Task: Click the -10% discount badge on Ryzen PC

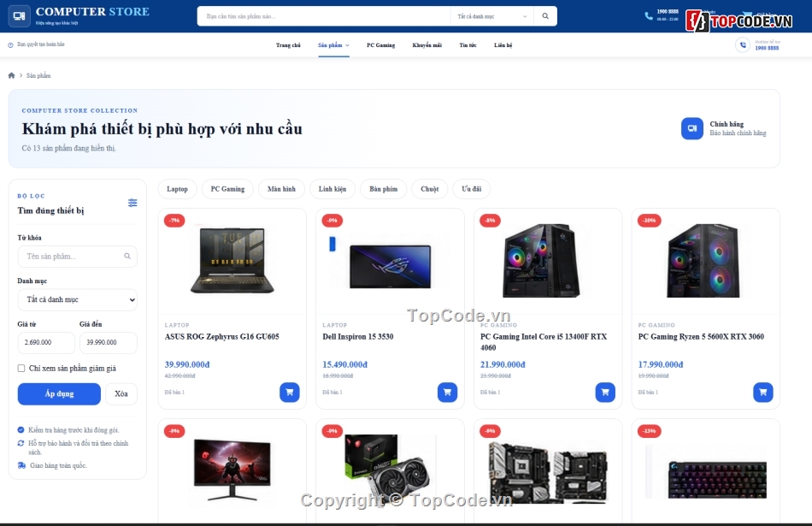Action: (650, 221)
